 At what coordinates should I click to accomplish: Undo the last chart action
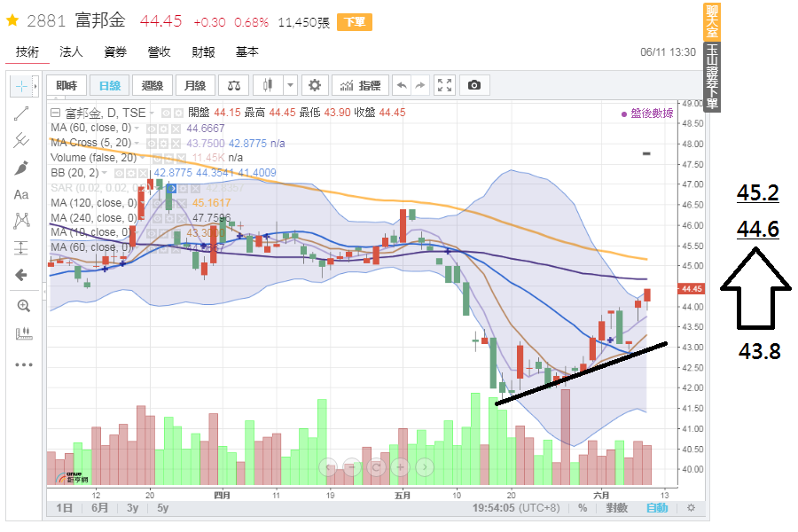click(x=402, y=85)
